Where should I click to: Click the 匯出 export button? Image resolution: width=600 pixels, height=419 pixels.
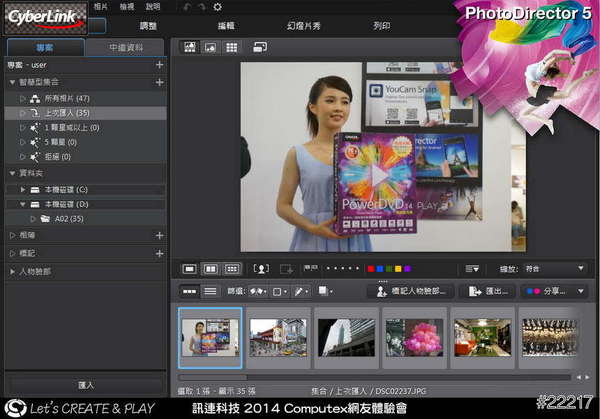[x=490, y=291]
